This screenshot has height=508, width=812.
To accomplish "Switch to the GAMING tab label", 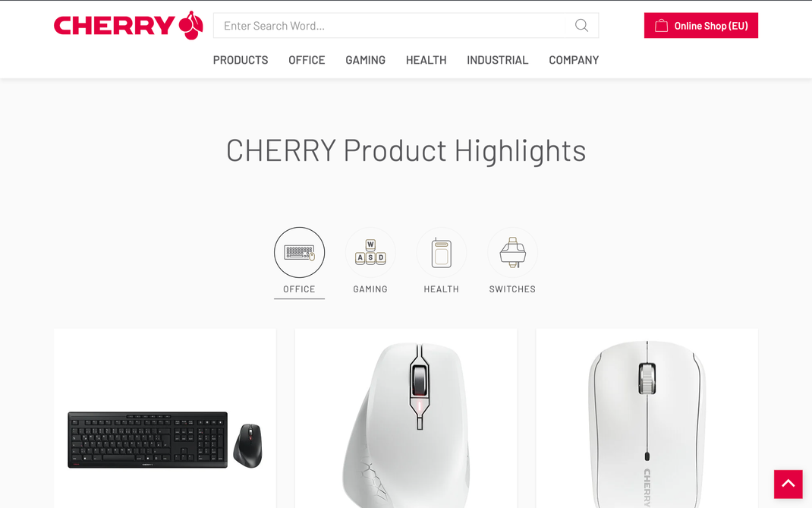I will point(370,289).
